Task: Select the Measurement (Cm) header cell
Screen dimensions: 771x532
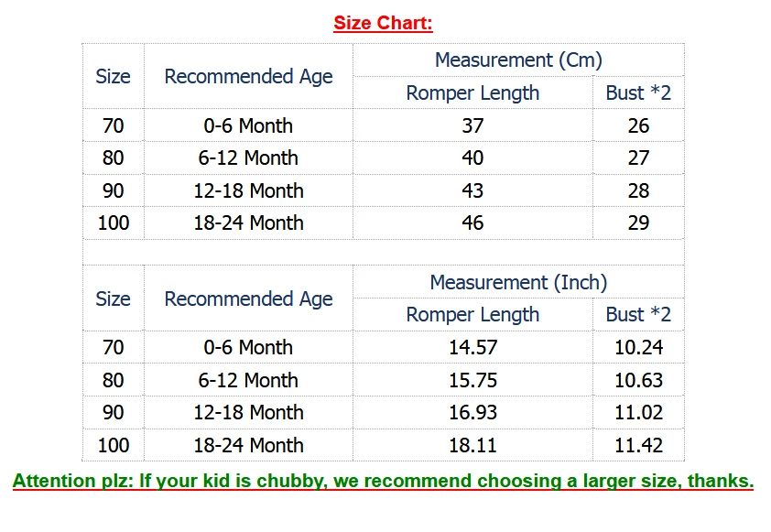Action: pos(518,60)
